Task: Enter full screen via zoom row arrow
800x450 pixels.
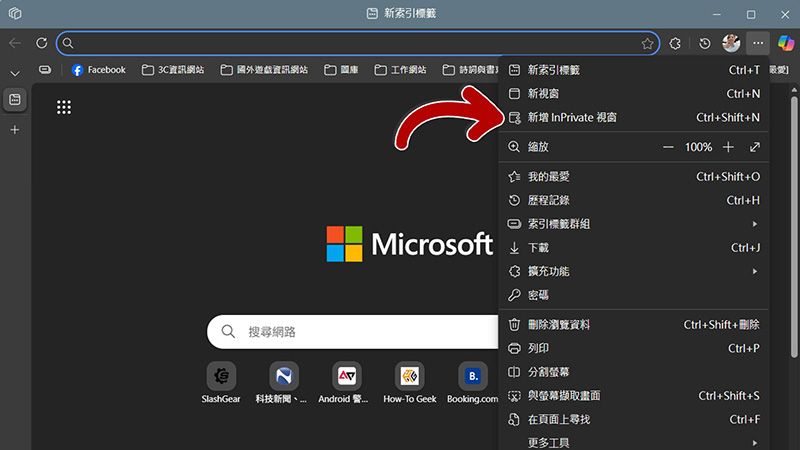Action: coord(754,147)
